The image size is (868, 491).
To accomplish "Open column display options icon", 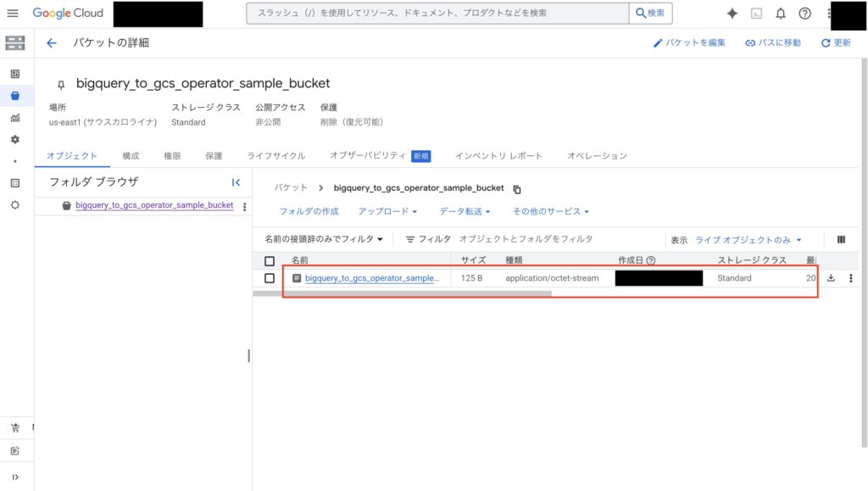I will pos(841,240).
